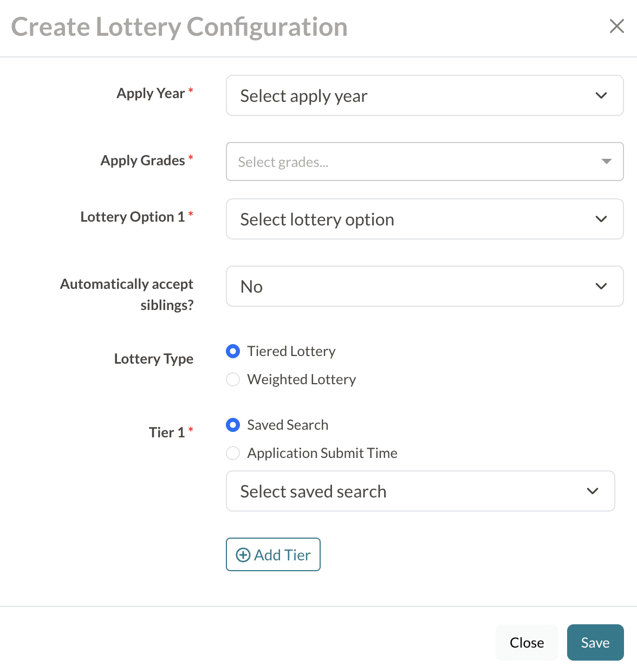
Task: Click the X icon to dismiss the dialog
Action: coord(616,26)
